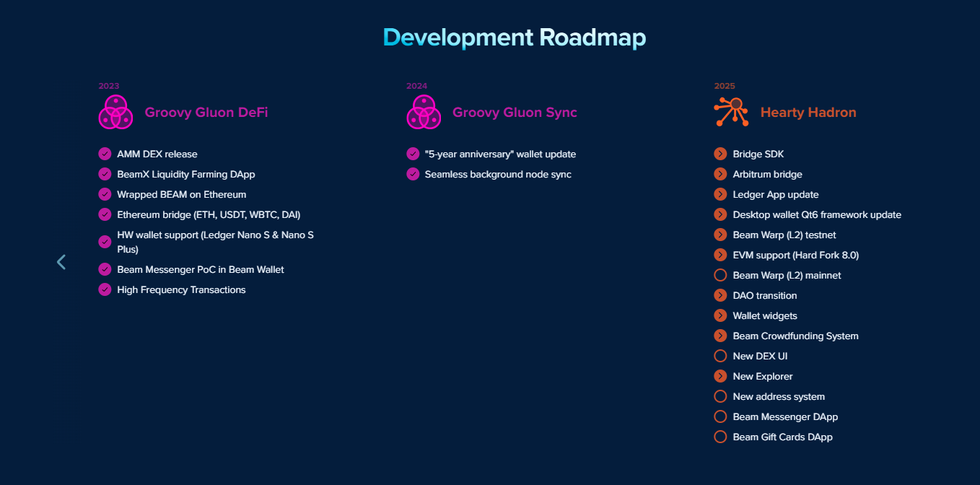Viewport: 980px width, 485px height.
Task: Click check icon beside Beam Messenger PoC
Action: (x=105, y=269)
